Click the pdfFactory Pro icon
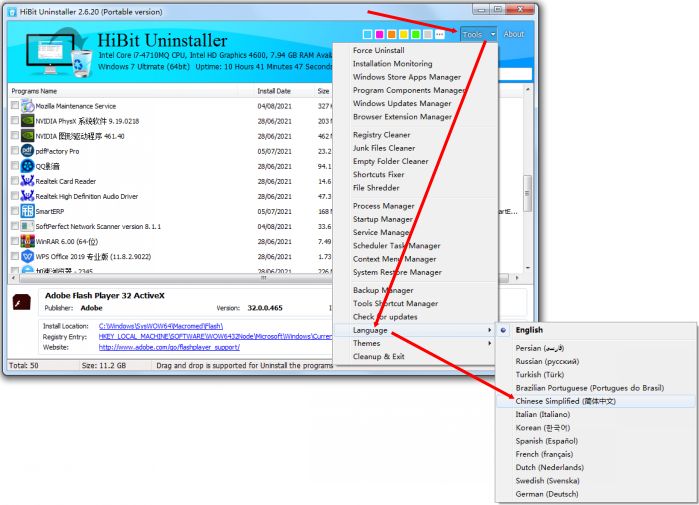 (x=27, y=151)
